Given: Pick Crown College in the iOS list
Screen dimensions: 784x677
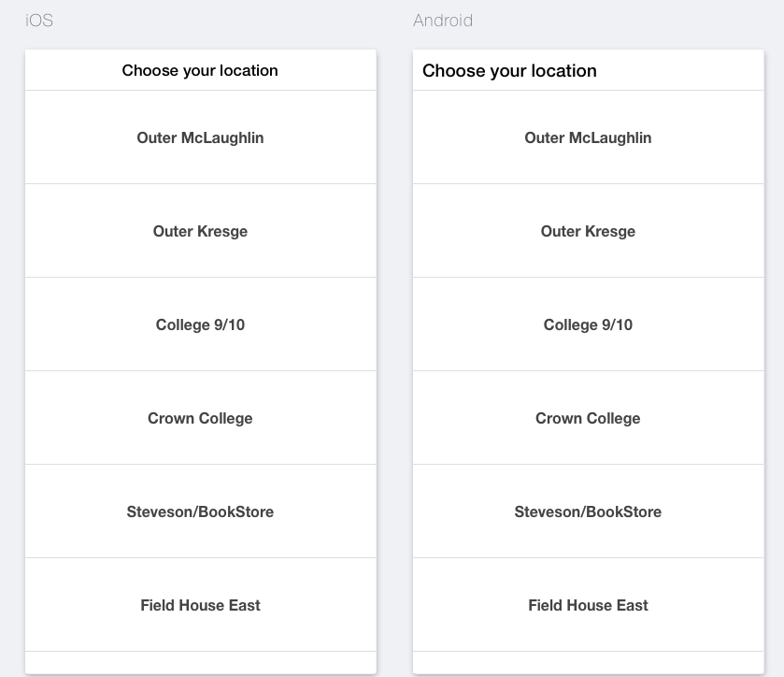Looking at the screenshot, I should pos(200,418).
